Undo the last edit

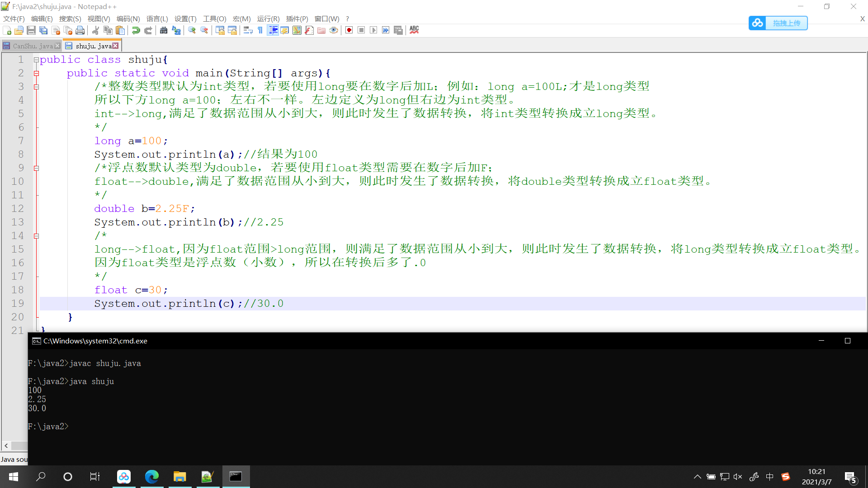tap(136, 30)
